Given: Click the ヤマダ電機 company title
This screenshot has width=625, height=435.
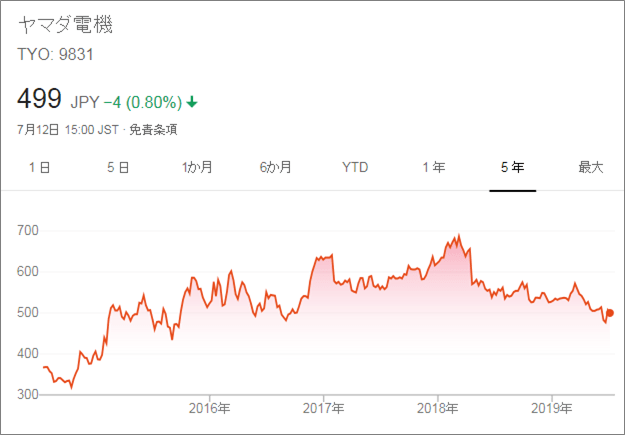Looking at the screenshot, I should click(65, 24).
